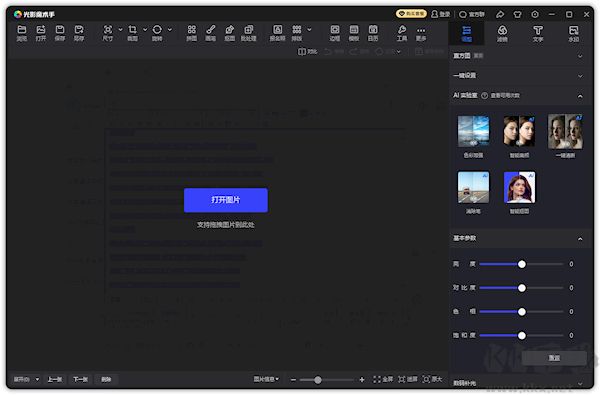Open the 拼图 (Collage) tool

pos(191,33)
